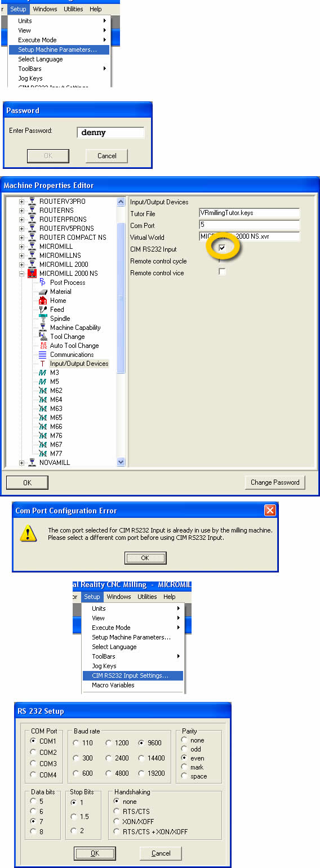Select the M62 code icon
This screenshot has height=868, width=320.
pyautogui.click(x=43, y=391)
